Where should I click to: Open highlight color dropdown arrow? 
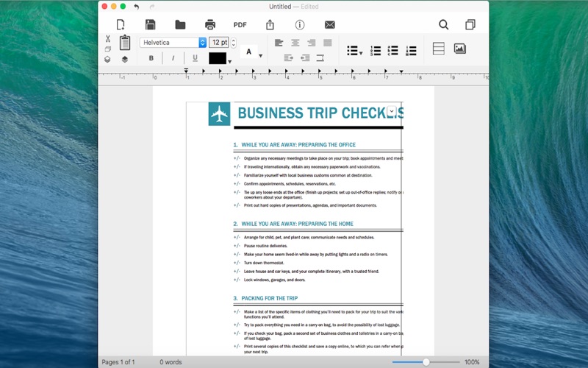click(261, 56)
